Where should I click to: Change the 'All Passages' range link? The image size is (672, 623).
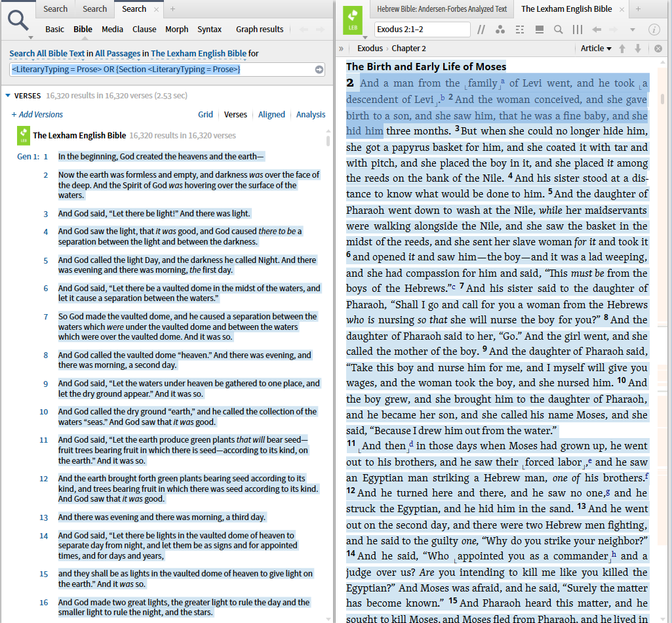pos(118,54)
